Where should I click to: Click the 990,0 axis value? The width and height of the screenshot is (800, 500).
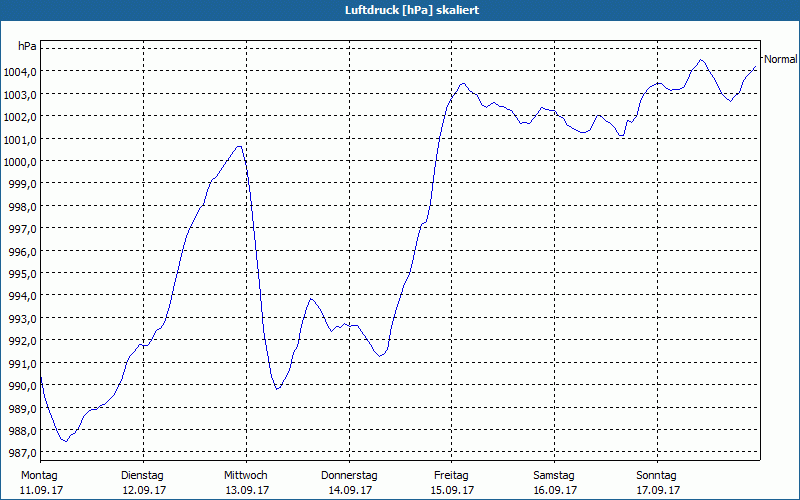click(x=22, y=386)
